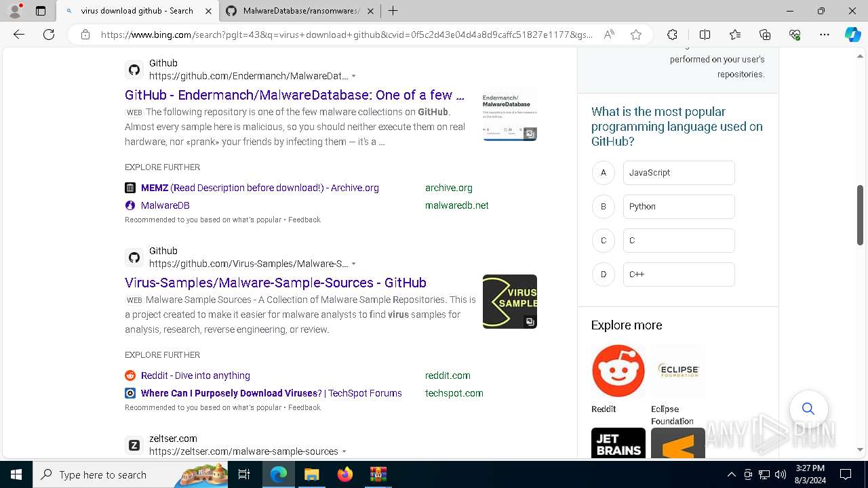Open Task View on taskbar
The image size is (868, 488).
pyautogui.click(x=245, y=474)
